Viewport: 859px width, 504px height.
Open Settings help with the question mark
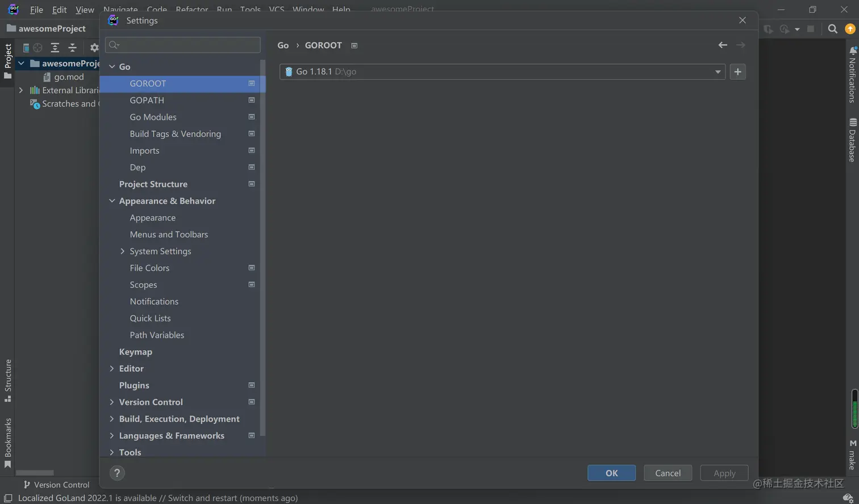(117, 473)
